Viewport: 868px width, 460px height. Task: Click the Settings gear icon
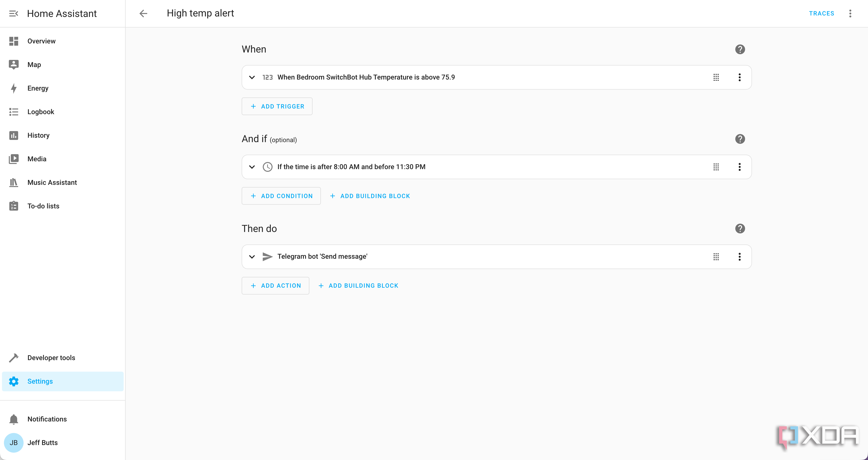tap(13, 381)
